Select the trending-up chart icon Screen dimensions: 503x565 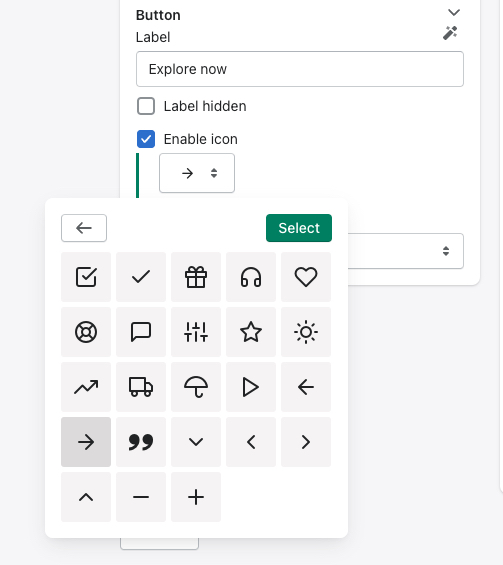[x=86, y=387]
